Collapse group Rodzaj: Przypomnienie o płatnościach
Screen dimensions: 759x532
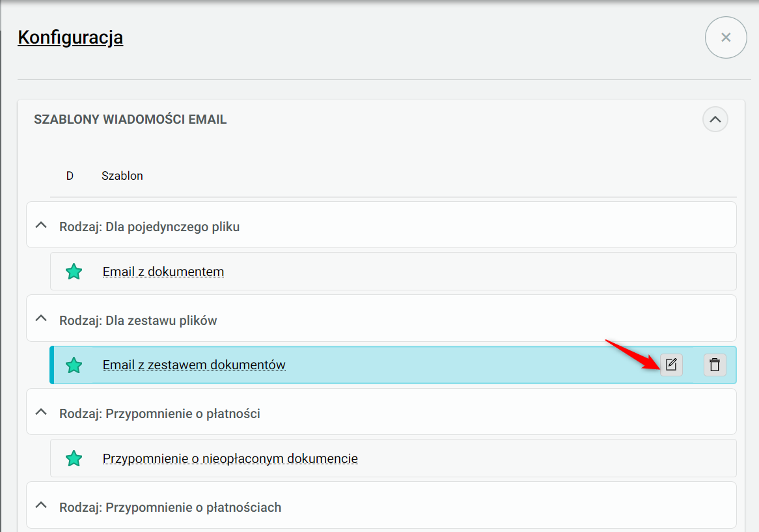coord(41,505)
